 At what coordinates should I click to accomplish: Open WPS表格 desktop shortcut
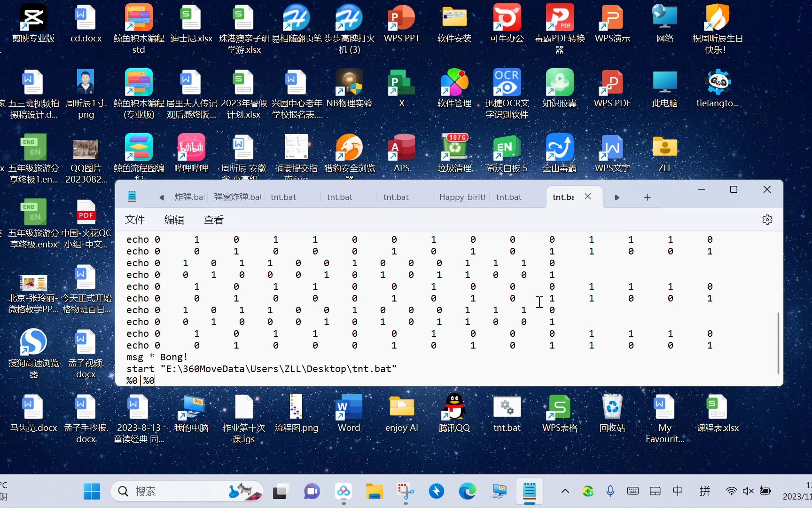click(560, 413)
